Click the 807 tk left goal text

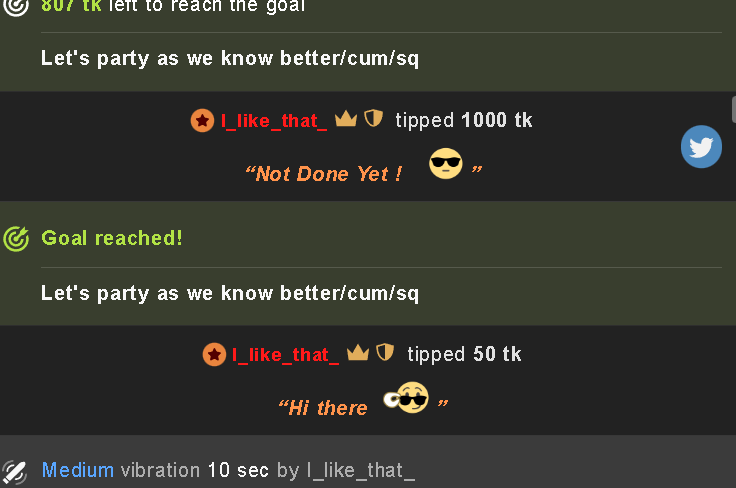(x=173, y=6)
